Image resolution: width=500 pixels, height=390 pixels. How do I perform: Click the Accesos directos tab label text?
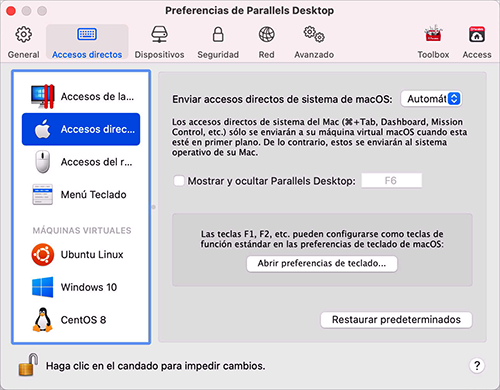click(87, 55)
